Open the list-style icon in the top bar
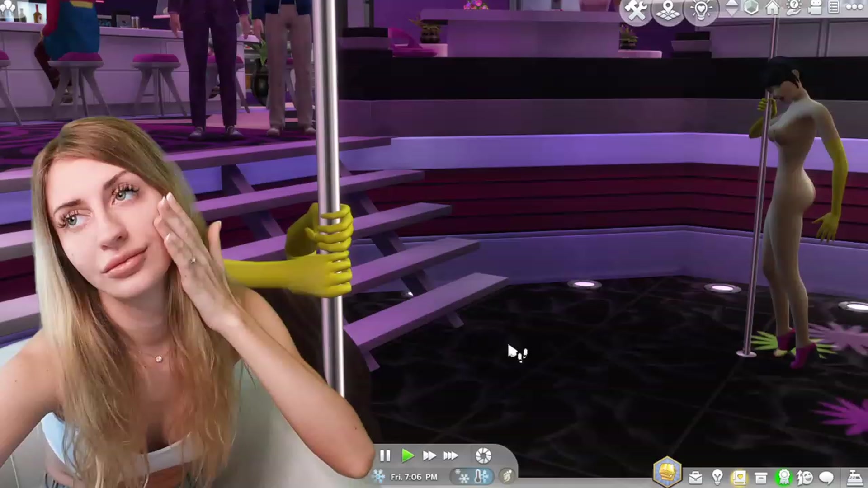The width and height of the screenshot is (868, 488). tap(834, 7)
